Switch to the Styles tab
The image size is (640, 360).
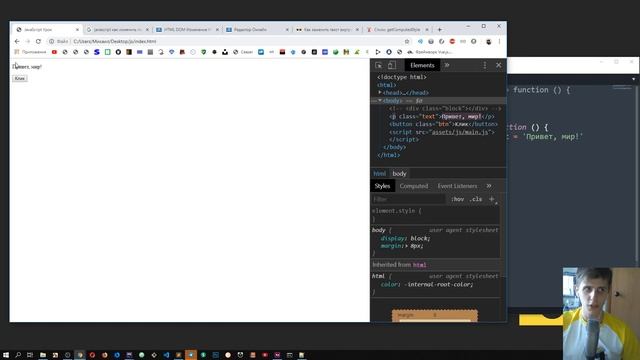[382, 186]
